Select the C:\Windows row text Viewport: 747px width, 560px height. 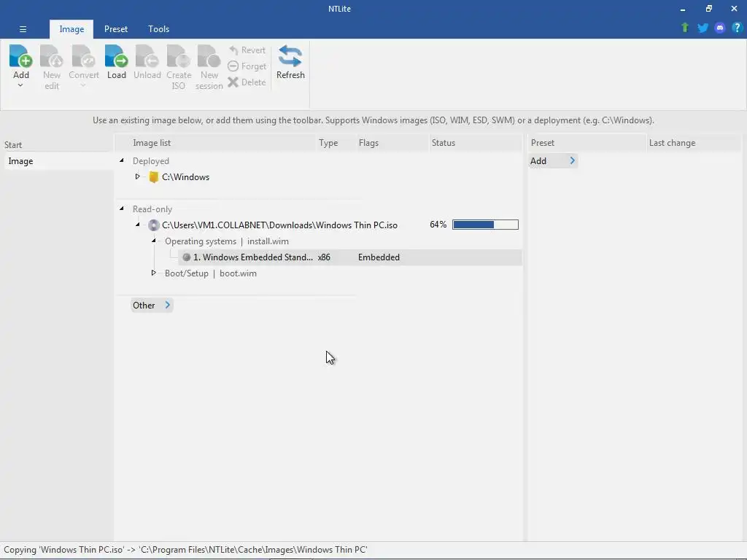185,177
